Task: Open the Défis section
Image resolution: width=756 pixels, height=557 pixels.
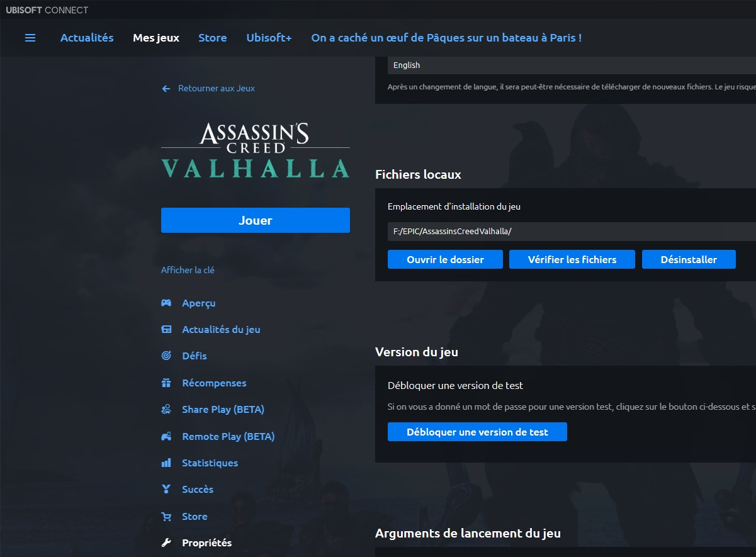Action: tap(195, 356)
